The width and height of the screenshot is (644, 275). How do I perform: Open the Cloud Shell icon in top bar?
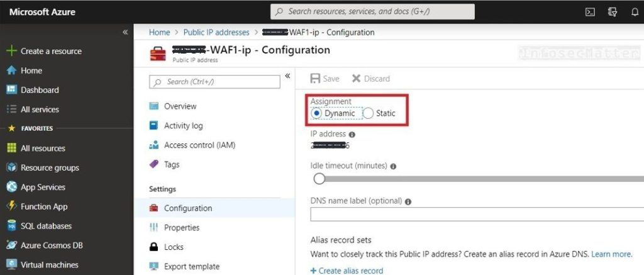(590, 12)
